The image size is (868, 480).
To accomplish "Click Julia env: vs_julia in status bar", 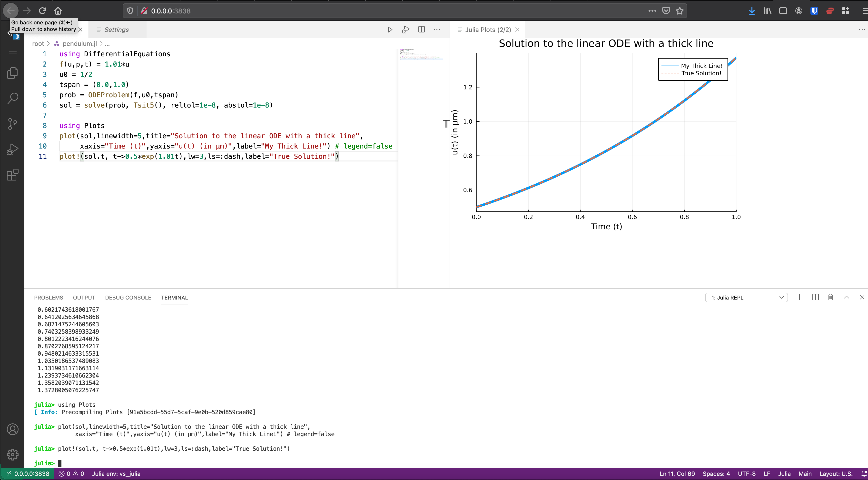I will (x=116, y=474).
